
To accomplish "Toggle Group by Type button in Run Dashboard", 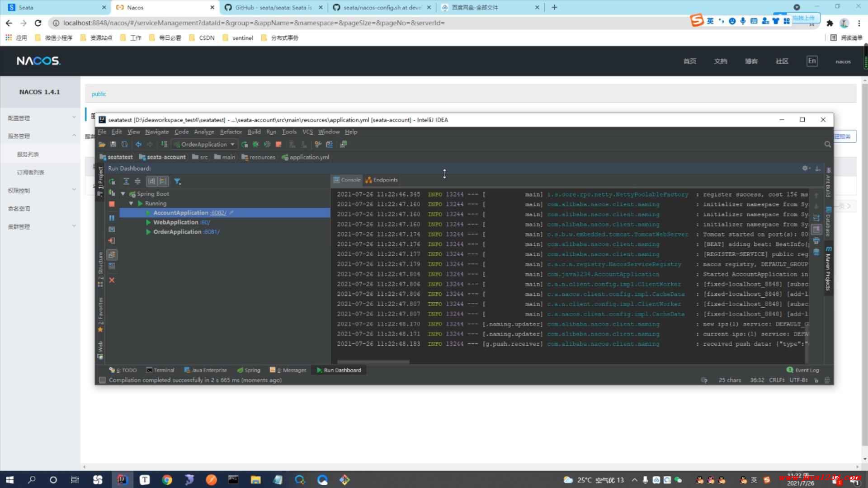I will click(x=151, y=182).
